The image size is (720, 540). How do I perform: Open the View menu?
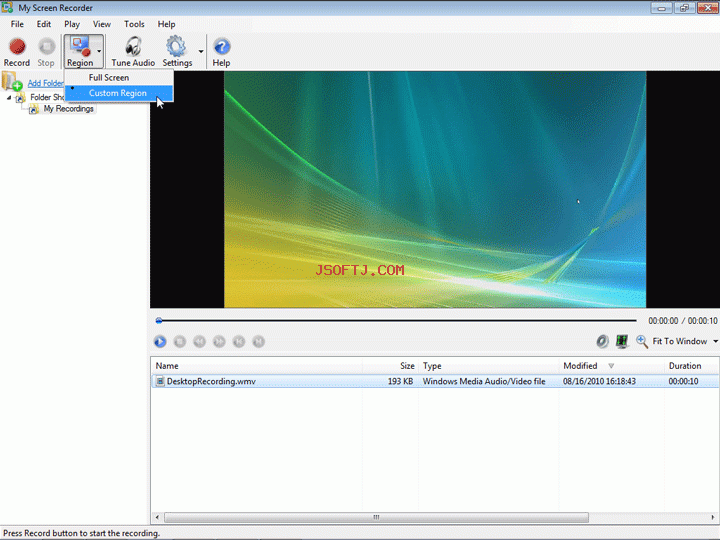point(101,24)
